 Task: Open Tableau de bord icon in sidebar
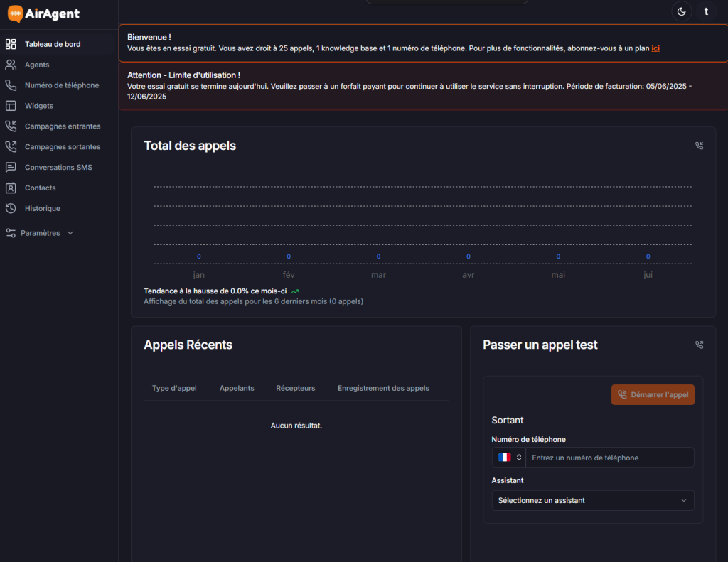(11, 44)
